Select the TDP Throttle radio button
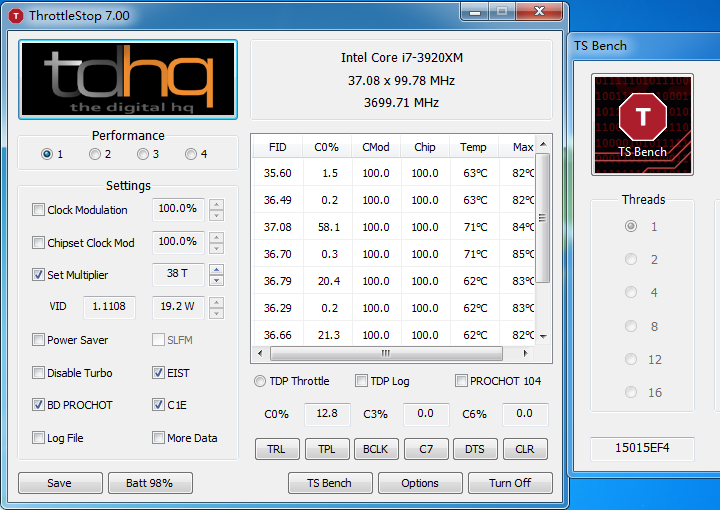Screen dimensions: 720x510 [x=260, y=381]
